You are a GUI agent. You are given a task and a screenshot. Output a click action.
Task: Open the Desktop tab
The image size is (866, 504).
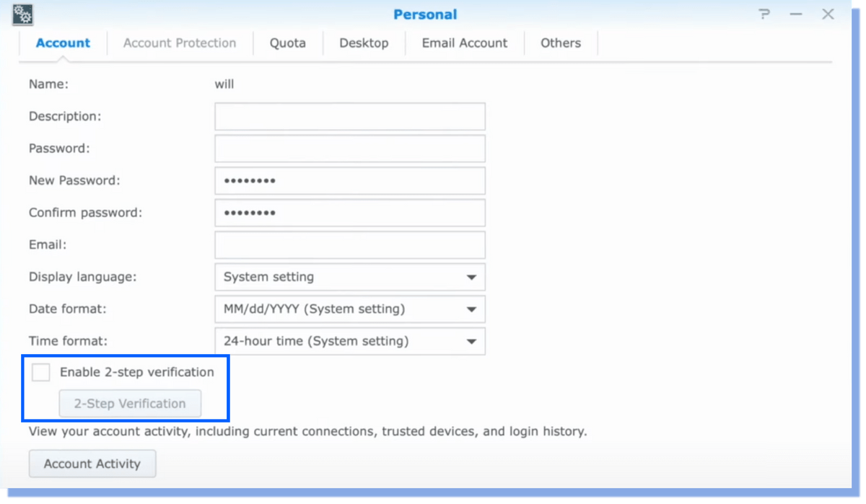tap(364, 43)
